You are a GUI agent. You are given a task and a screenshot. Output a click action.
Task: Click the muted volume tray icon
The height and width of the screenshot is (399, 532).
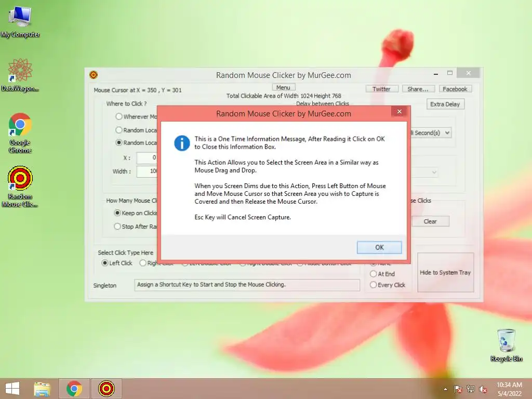coord(483,390)
